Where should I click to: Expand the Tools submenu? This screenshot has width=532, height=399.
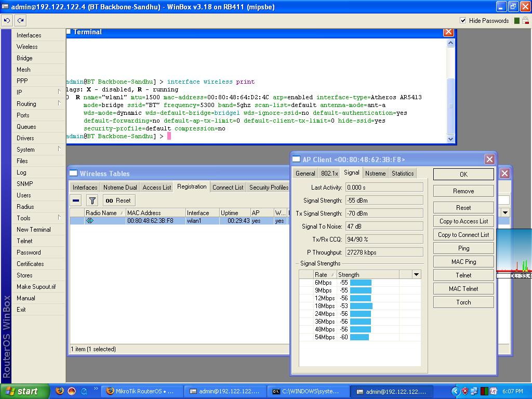pyautogui.click(x=38, y=218)
